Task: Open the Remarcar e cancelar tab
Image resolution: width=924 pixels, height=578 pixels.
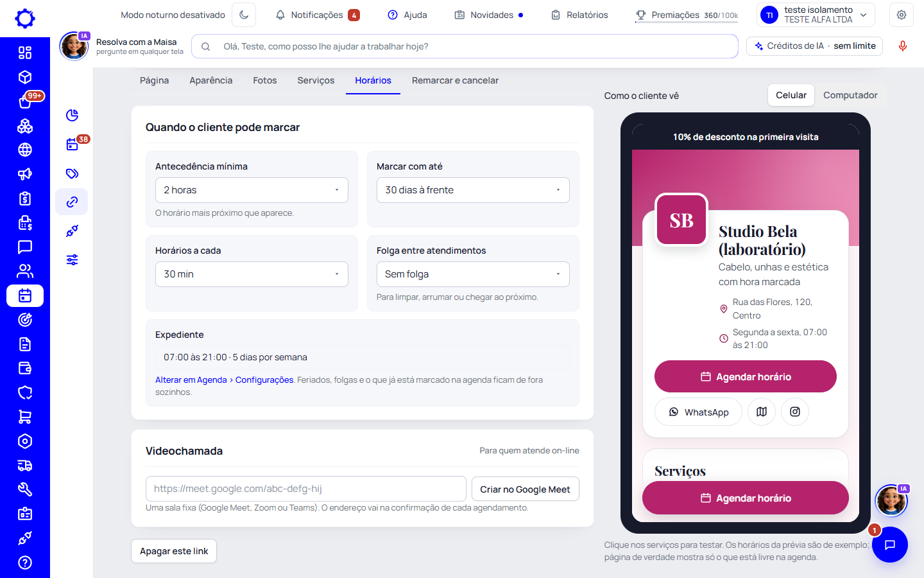Action: click(x=455, y=80)
